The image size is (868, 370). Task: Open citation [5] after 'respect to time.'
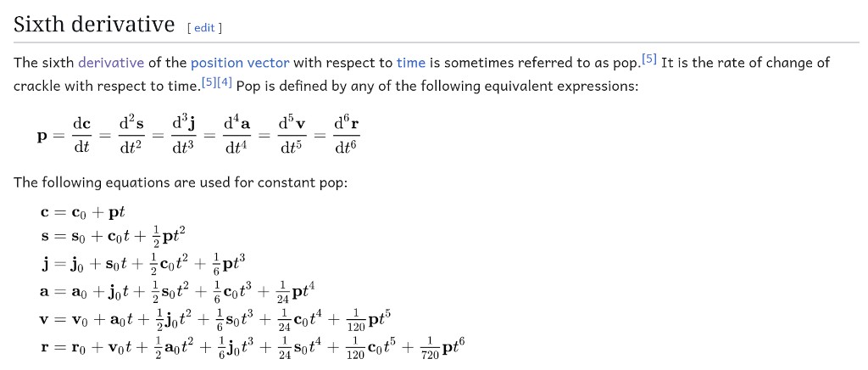click(208, 83)
